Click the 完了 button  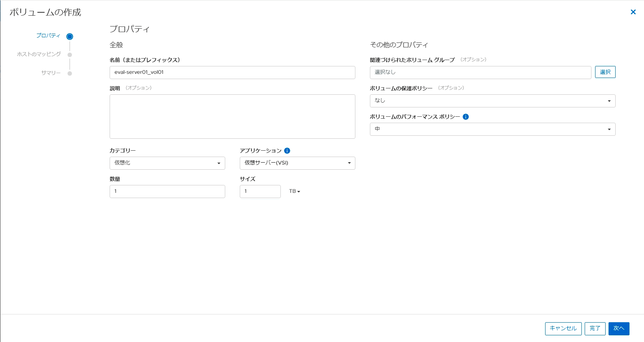point(595,329)
